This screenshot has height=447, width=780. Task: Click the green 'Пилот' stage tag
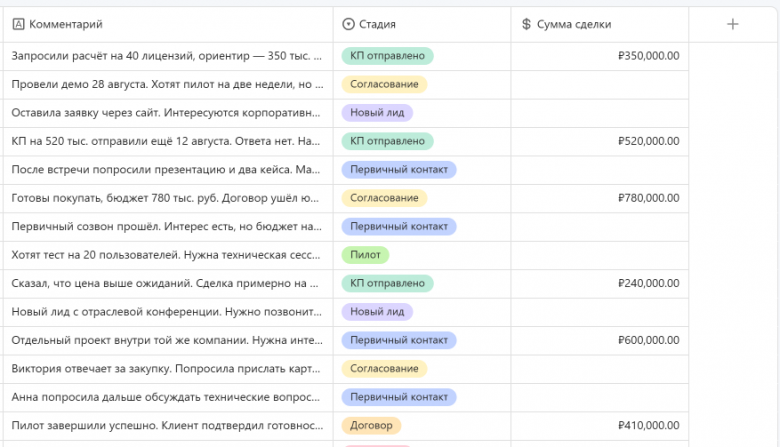[365, 255]
